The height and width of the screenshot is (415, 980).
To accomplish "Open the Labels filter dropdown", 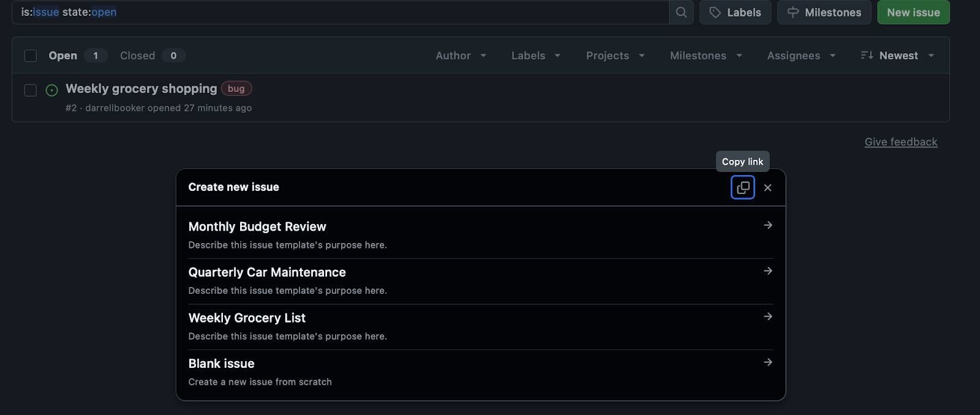I will click(x=536, y=56).
